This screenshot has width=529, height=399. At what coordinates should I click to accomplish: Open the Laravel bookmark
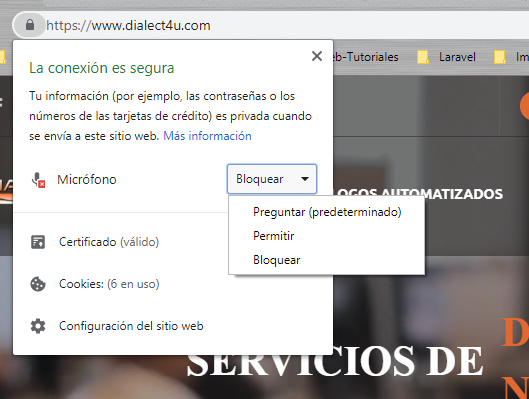click(x=457, y=57)
